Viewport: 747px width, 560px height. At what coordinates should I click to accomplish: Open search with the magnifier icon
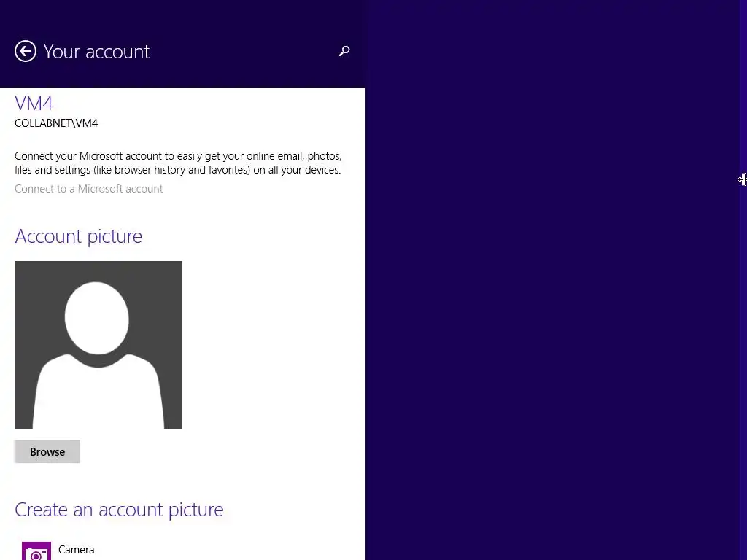(344, 51)
